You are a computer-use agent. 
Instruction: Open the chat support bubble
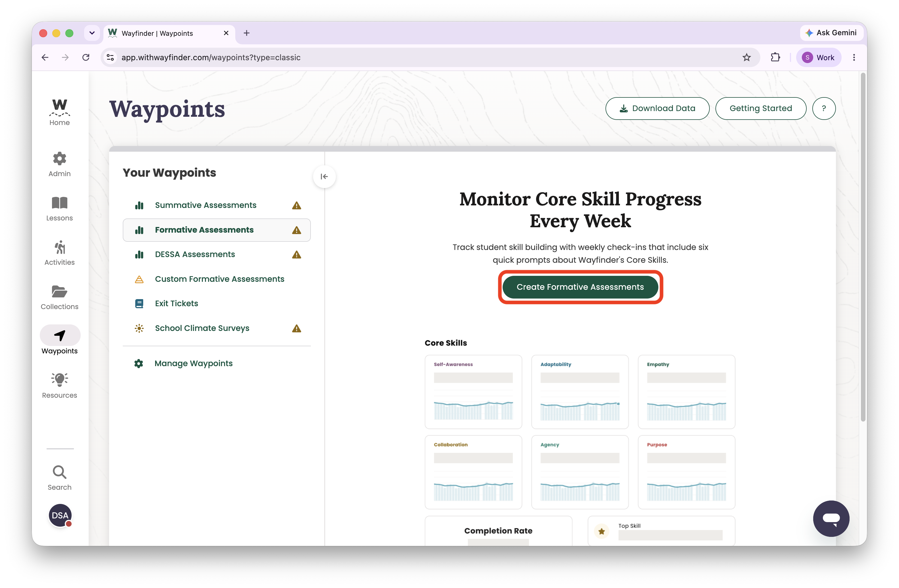pos(831,518)
